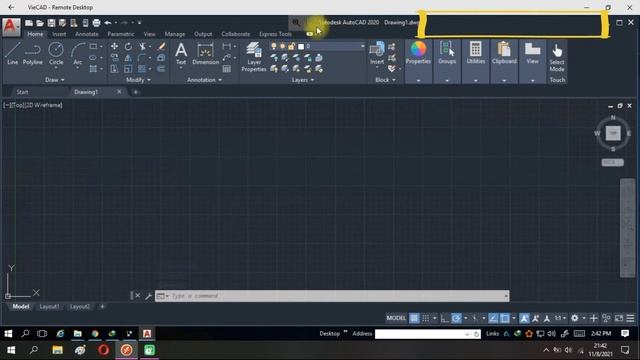This screenshot has width=640, height=360.
Task: Click the white layer color swatch
Action: click(x=301, y=47)
